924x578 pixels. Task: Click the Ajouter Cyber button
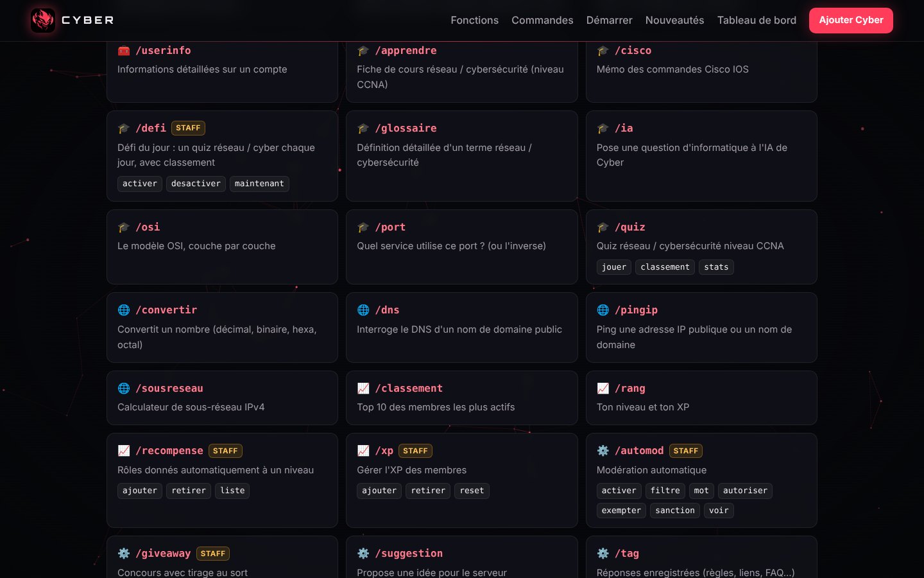coord(851,21)
